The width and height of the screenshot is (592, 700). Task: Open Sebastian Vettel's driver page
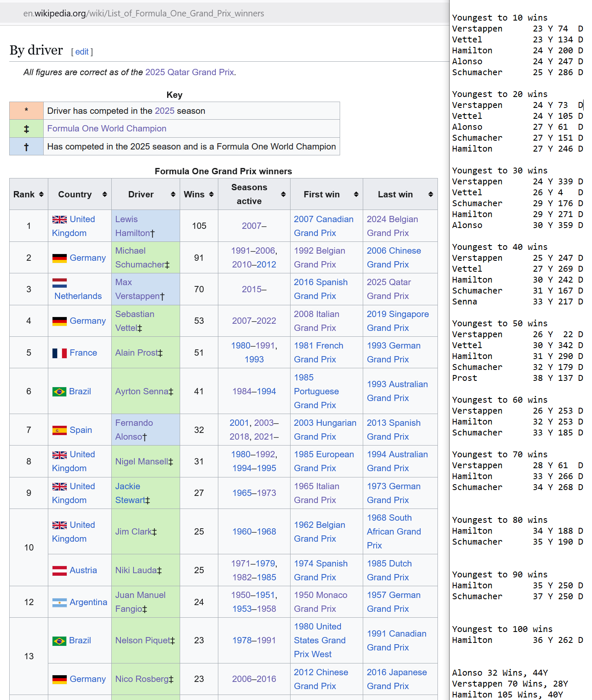[x=135, y=321]
